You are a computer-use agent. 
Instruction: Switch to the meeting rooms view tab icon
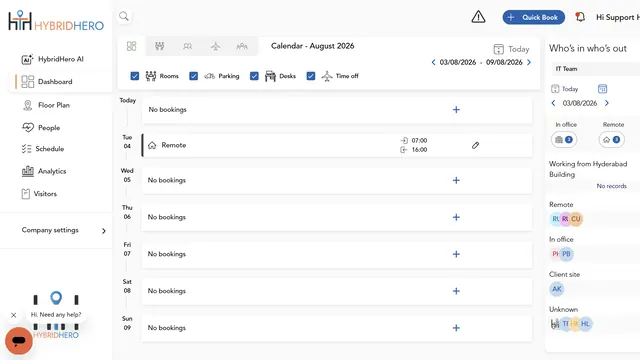click(160, 46)
